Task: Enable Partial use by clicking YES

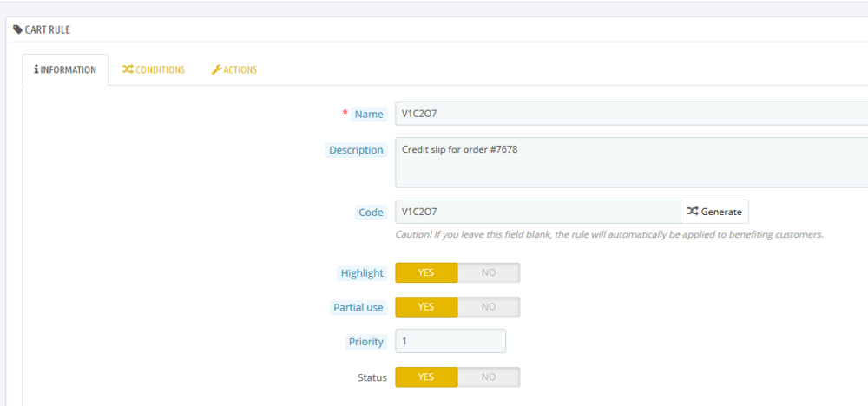Action: [426, 307]
